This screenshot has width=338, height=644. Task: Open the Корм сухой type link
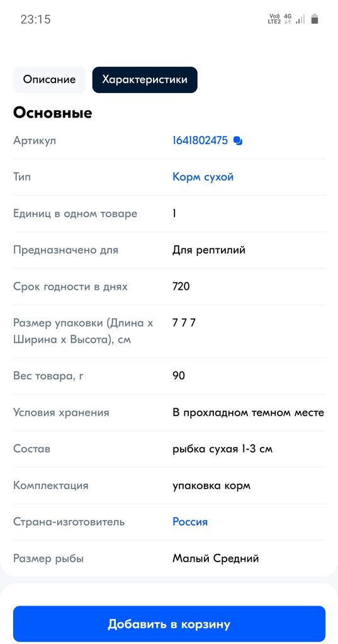pos(203,177)
